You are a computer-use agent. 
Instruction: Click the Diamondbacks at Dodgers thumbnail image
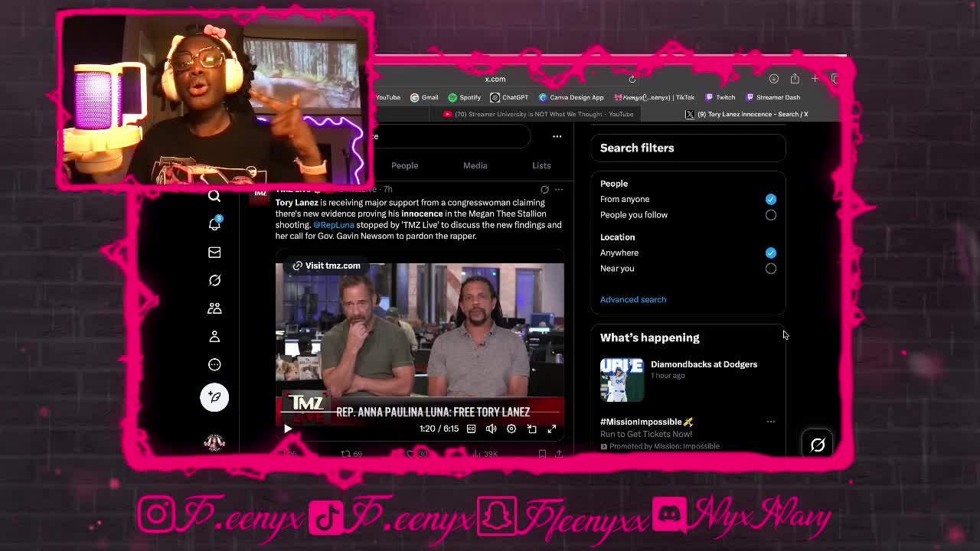(622, 380)
